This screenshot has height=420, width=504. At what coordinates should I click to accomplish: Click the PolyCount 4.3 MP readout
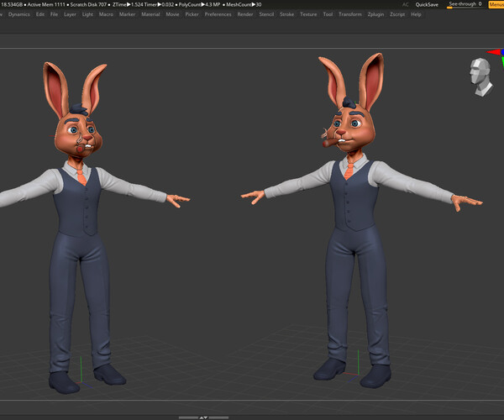click(x=199, y=4)
